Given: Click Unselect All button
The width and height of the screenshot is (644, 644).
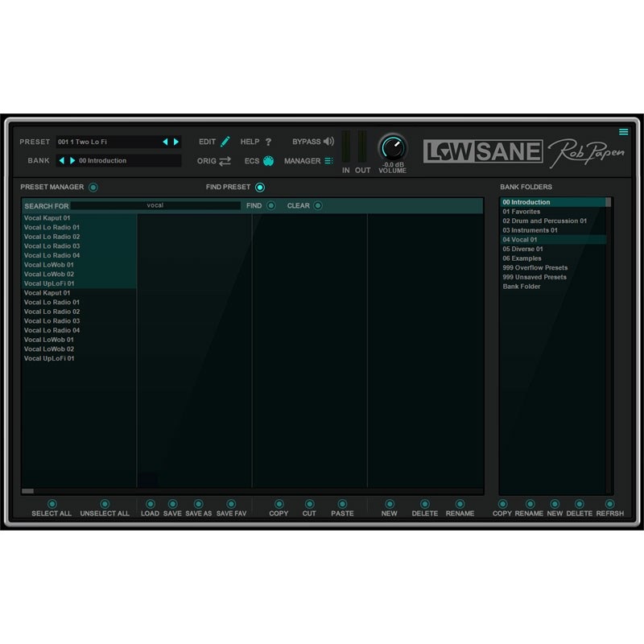Looking at the screenshot, I should [105, 504].
